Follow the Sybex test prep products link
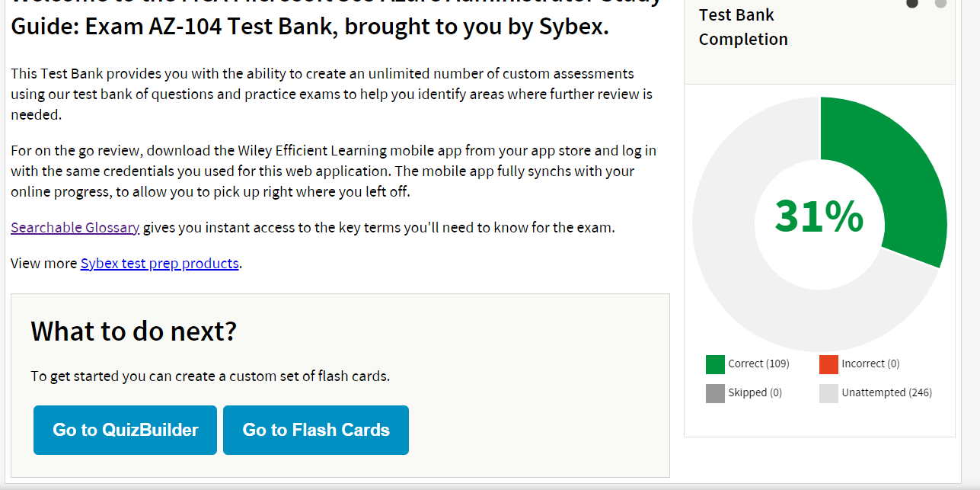 (x=159, y=264)
